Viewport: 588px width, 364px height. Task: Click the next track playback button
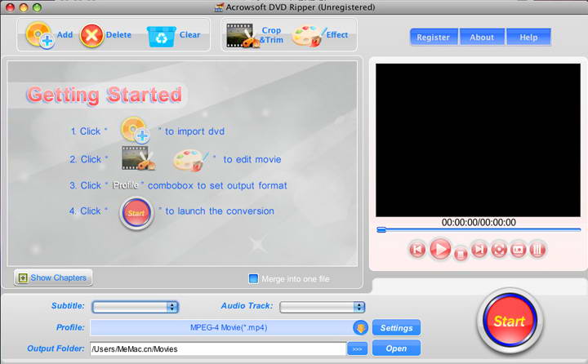[479, 249]
